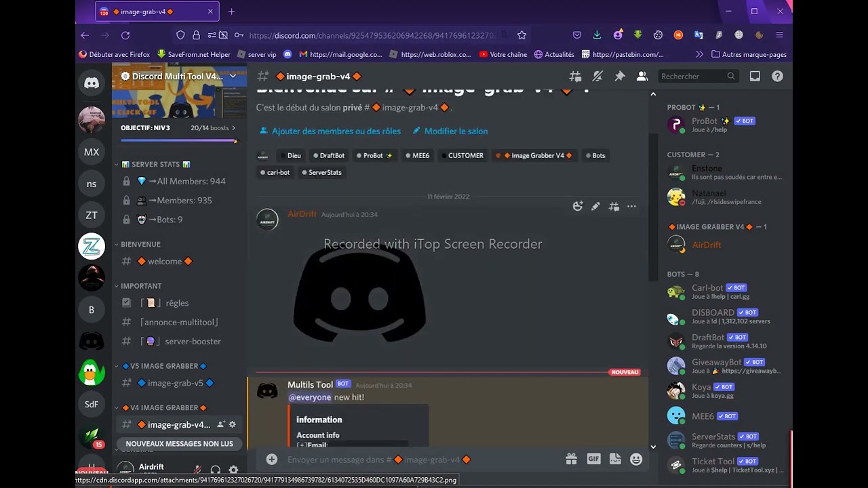Open server-booster channel
This screenshot has height=488, width=868.
pos(179,341)
